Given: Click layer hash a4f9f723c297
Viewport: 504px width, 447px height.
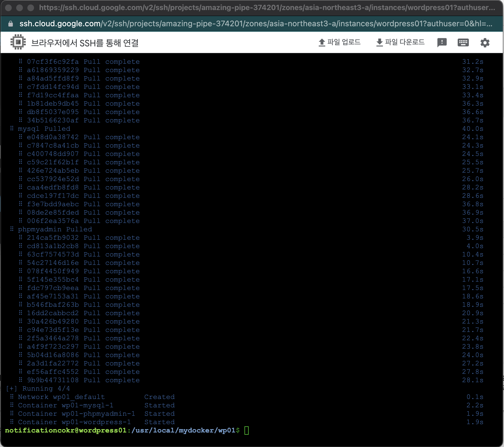Looking at the screenshot, I should coord(53,347).
